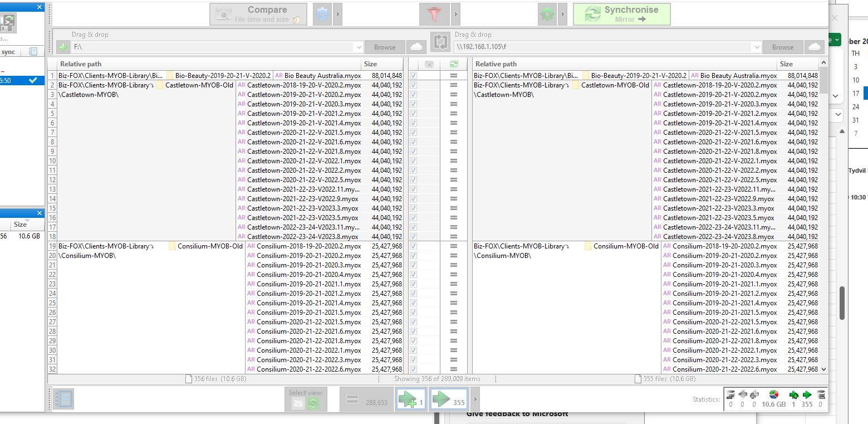868x424 pixels.
Task: Toggle checkbox for Consilium-2020-21-22-2022.6.myox row
Action: 414,369
